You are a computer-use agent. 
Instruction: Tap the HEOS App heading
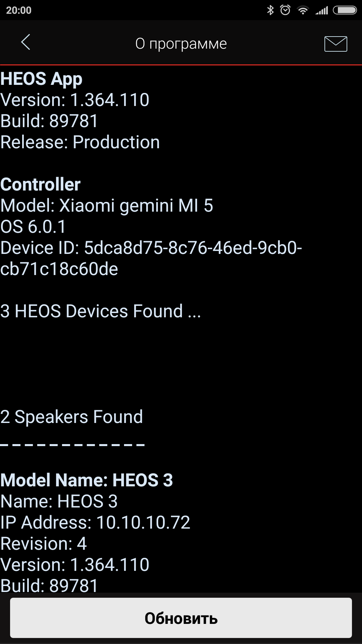pos(41,79)
